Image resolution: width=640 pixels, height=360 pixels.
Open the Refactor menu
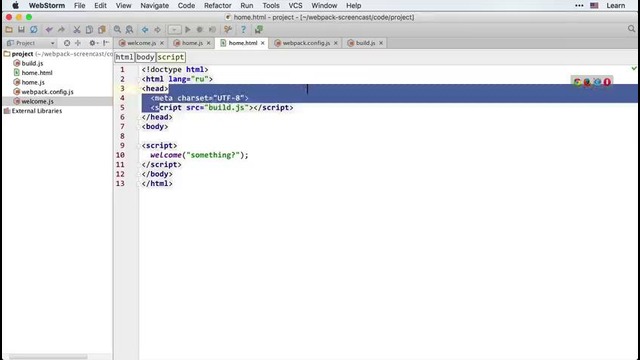(218, 6)
